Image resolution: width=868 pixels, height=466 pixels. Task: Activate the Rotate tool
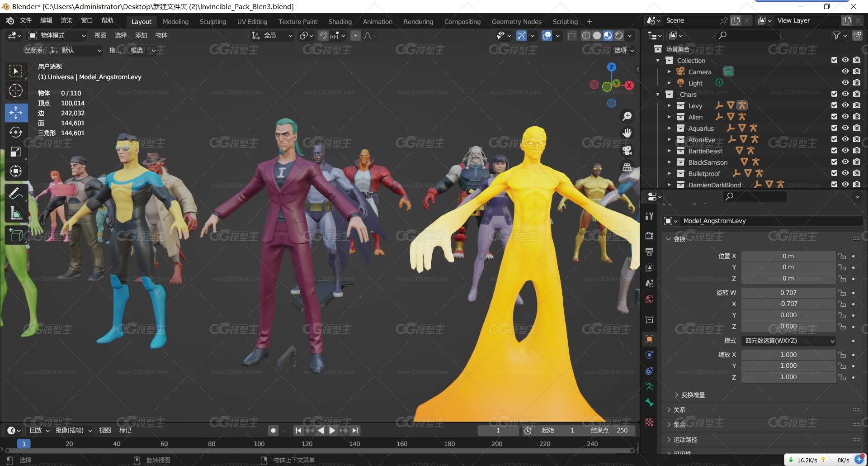point(16,132)
